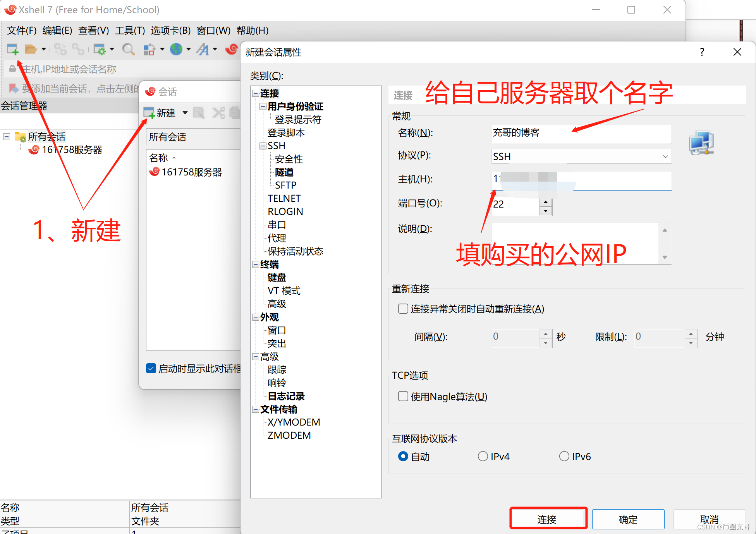
Task: Click the globe encoding icon
Action: (x=176, y=49)
